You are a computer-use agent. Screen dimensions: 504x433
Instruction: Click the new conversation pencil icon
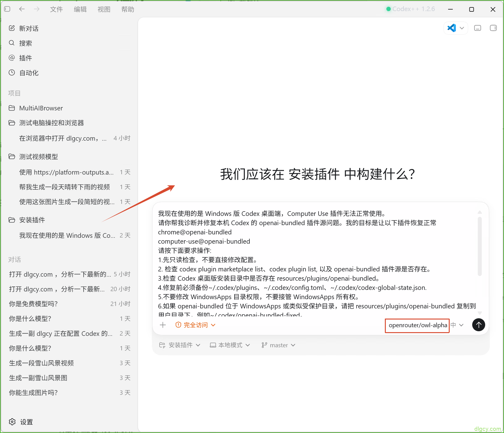(x=12, y=28)
